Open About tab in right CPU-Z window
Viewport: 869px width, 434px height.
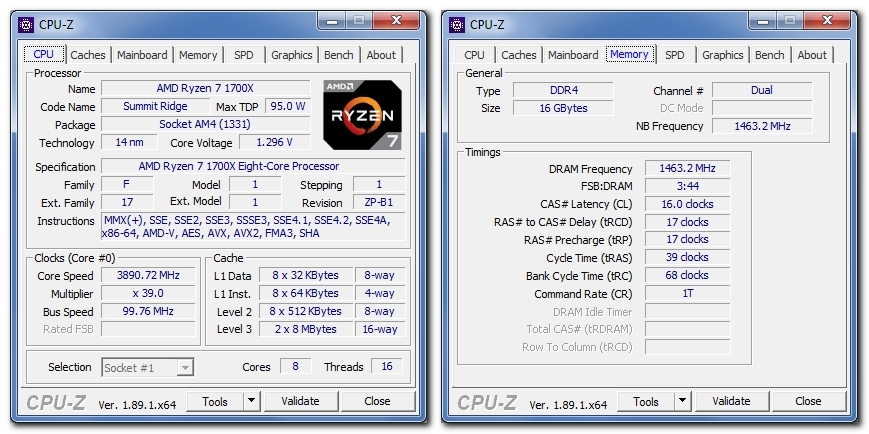click(812, 55)
